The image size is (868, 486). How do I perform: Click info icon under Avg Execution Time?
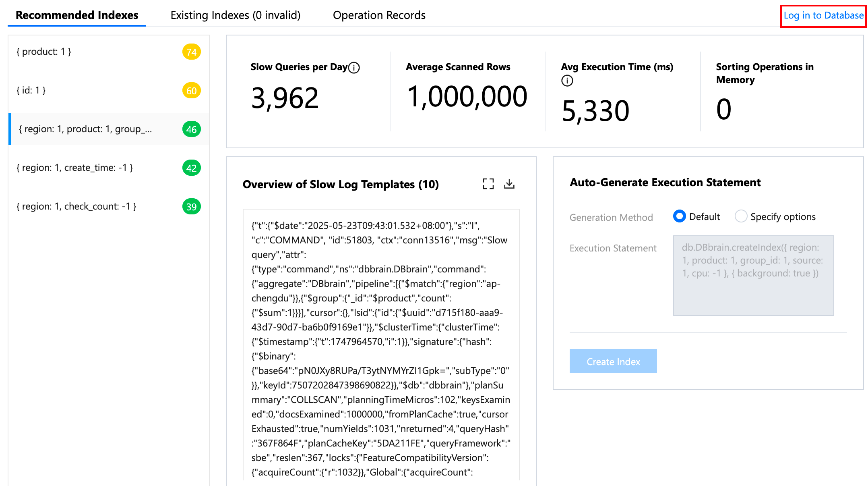[x=567, y=81]
